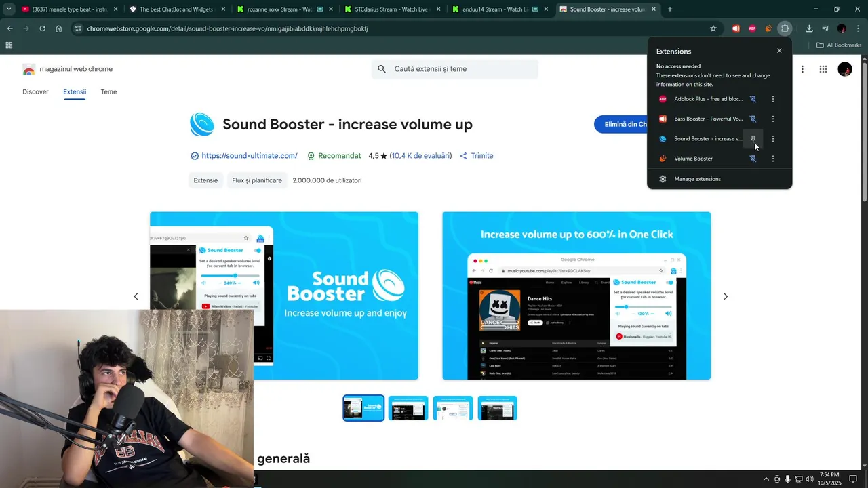Open the Discover section

[x=35, y=91]
